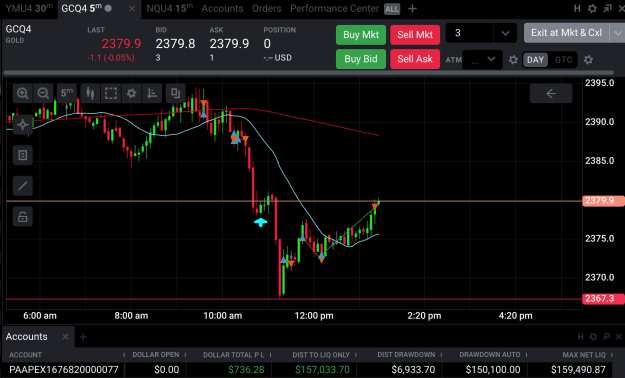The image size is (625, 378).
Task: Switch to the NQU4 15m tab
Action: click(169, 8)
